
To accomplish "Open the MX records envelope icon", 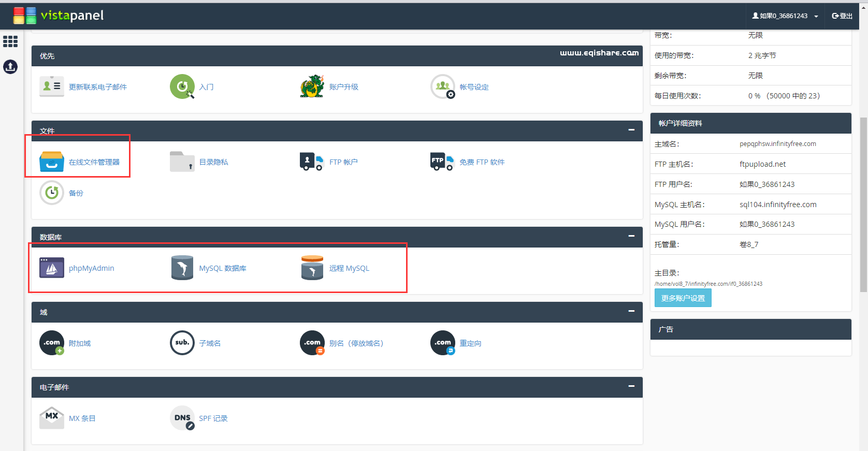I will 52,418.
